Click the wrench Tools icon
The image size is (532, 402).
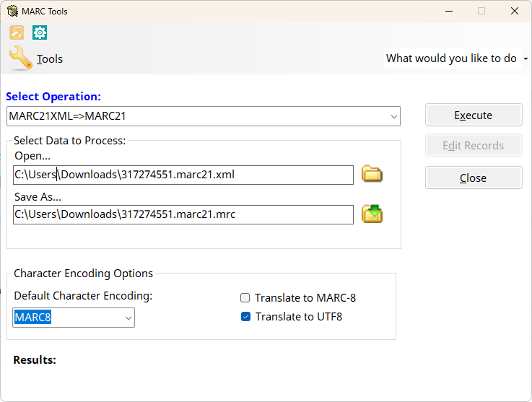tap(20, 58)
